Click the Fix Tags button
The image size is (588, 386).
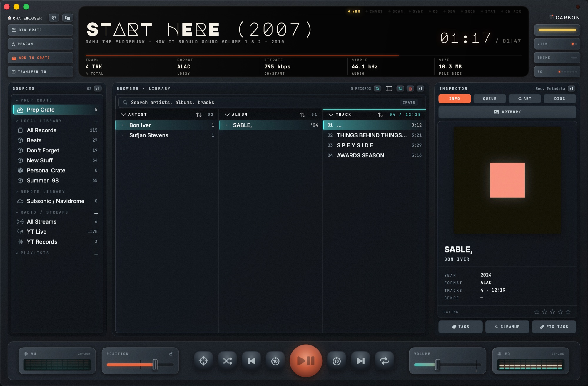[554, 327]
